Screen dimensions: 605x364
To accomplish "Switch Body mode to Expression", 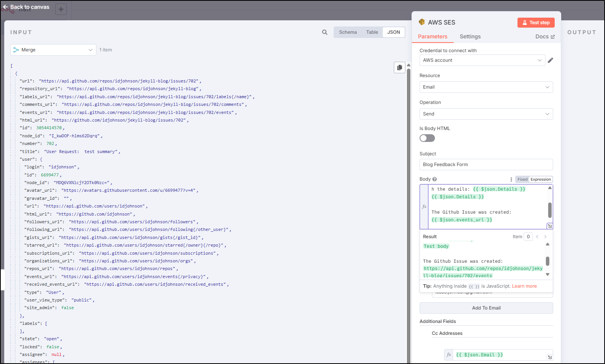I will [541, 180].
